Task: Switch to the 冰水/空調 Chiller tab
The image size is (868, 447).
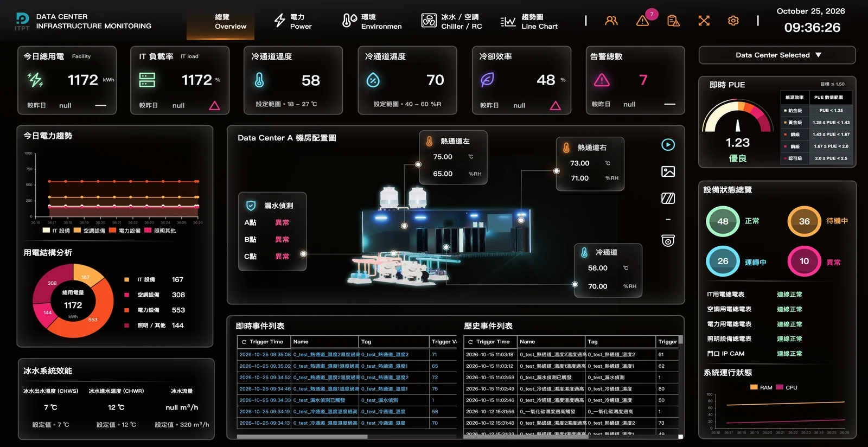Action: click(x=452, y=22)
